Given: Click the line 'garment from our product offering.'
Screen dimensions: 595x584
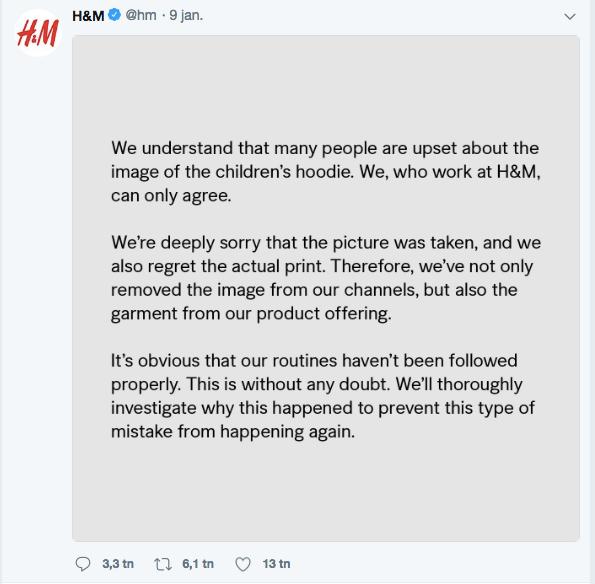Looking at the screenshot, I should coord(251,314).
